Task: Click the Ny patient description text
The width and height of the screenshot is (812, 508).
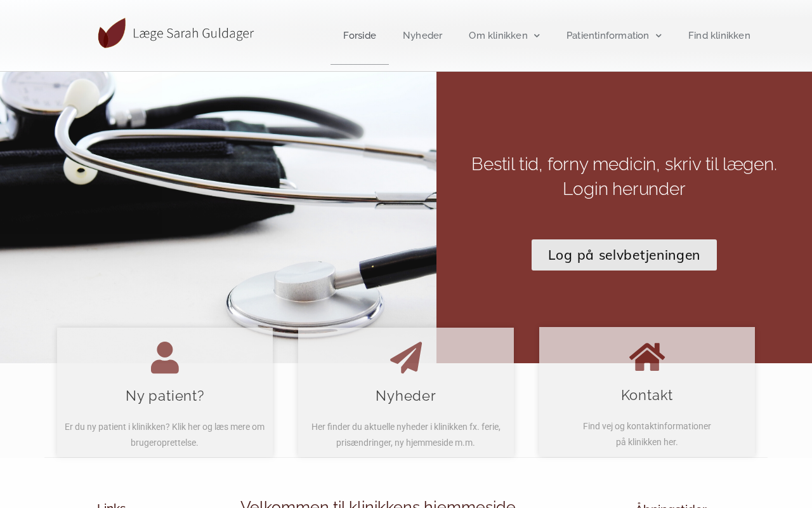Action: pyautogui.click(x=165, y=435)
